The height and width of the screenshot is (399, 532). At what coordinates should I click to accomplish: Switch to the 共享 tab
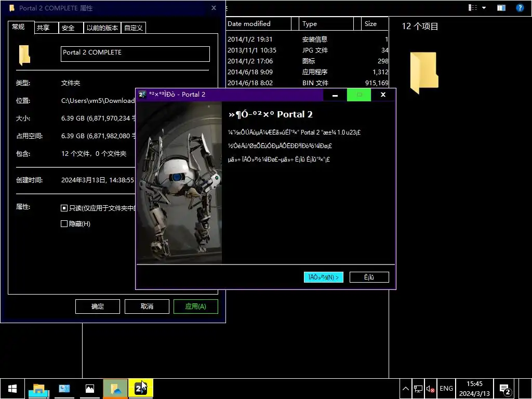click(46, 28)
